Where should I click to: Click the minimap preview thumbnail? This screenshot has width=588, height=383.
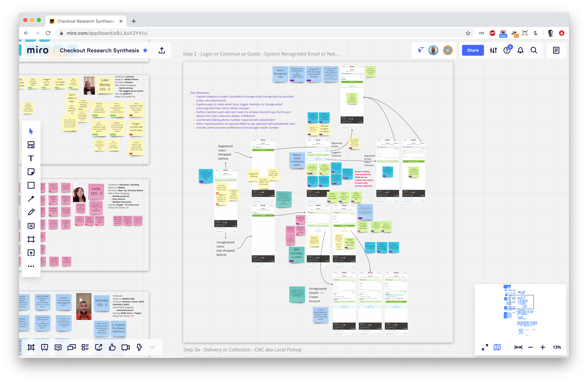520,310
